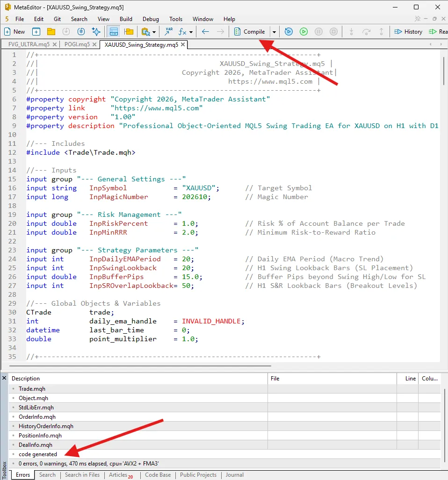
Task: Click the History profiling button
Action: [408, 31]
